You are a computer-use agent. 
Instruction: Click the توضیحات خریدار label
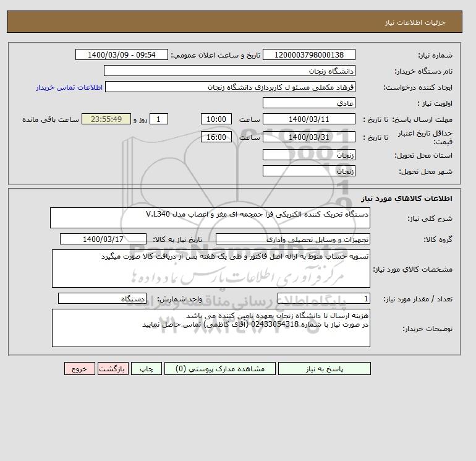click(427, 329)
